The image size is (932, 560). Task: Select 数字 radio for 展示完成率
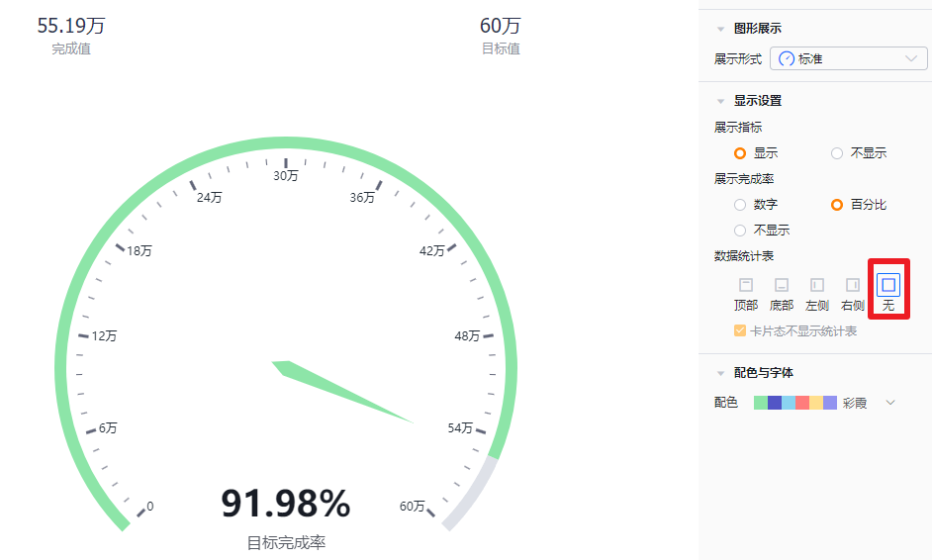coord(740,205)
